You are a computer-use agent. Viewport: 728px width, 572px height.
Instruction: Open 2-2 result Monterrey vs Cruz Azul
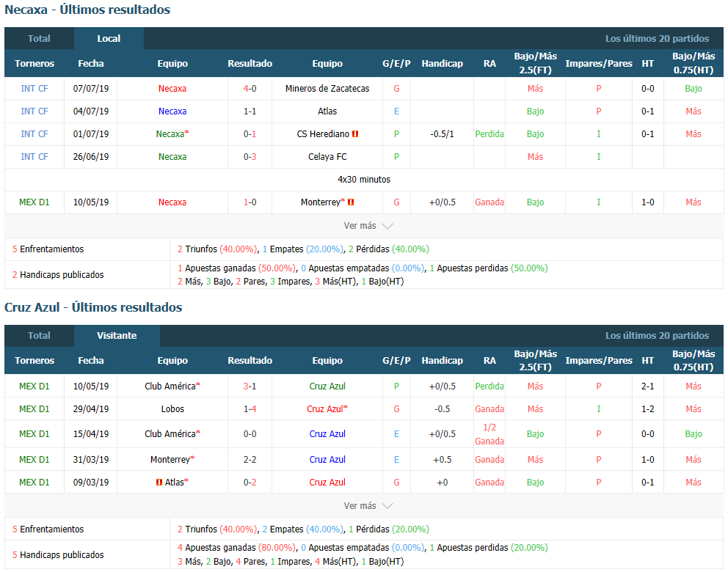point(250,459)
